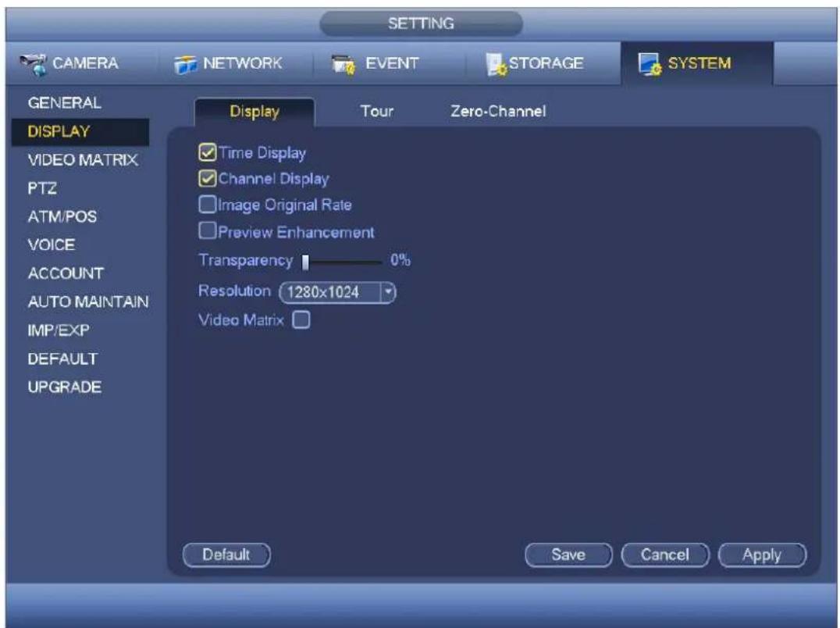Image resolution: width=840 pixels, height=628 pixels.
Task: Click the SYSTEM tab monitor icon
Action: (650, 64)
